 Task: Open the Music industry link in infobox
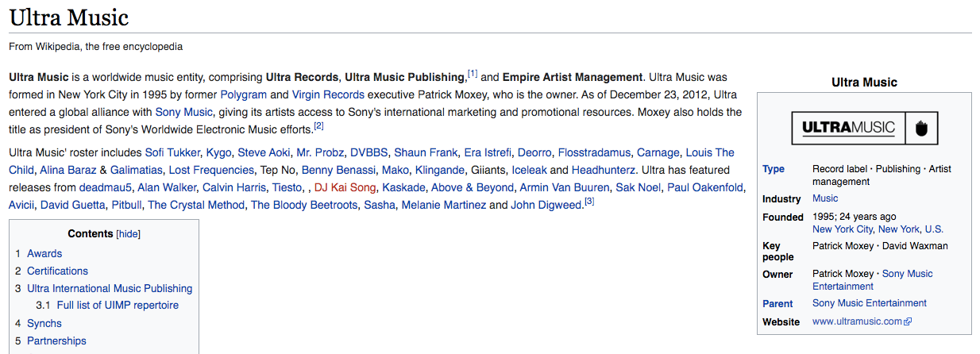click(x=825, y=198)
